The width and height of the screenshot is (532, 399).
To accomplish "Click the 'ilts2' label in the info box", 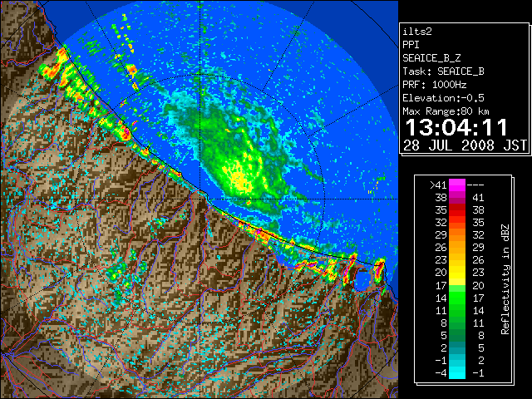I will tap(417, 32).
